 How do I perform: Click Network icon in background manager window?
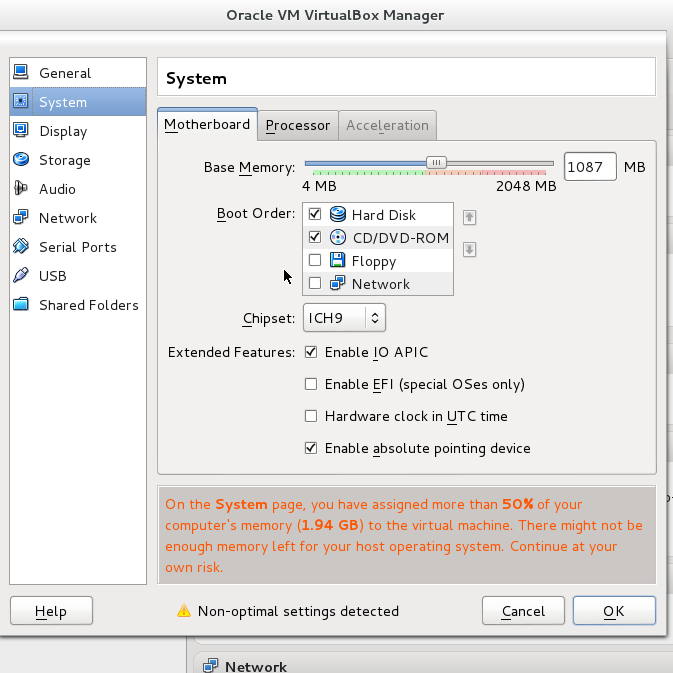(x=210, y=665)
